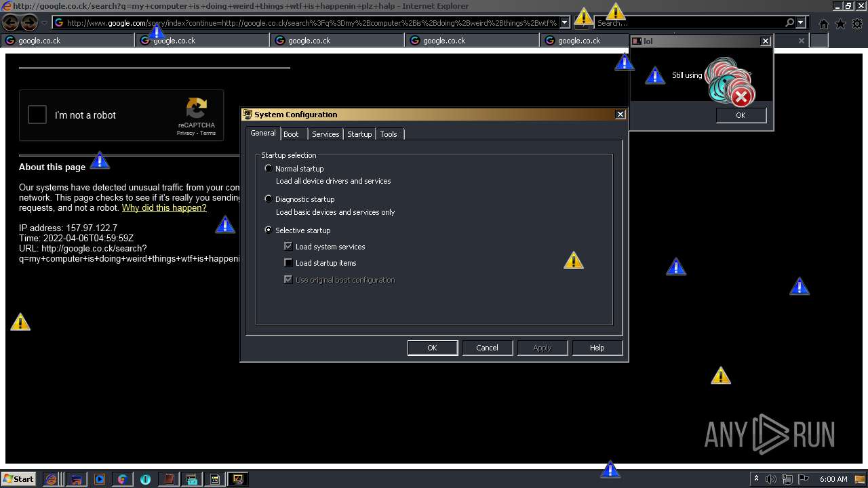The width and height of the screenshot is (868, 488).
Task: Open Favorites with the star icon
Action: [x=840, y=24]
